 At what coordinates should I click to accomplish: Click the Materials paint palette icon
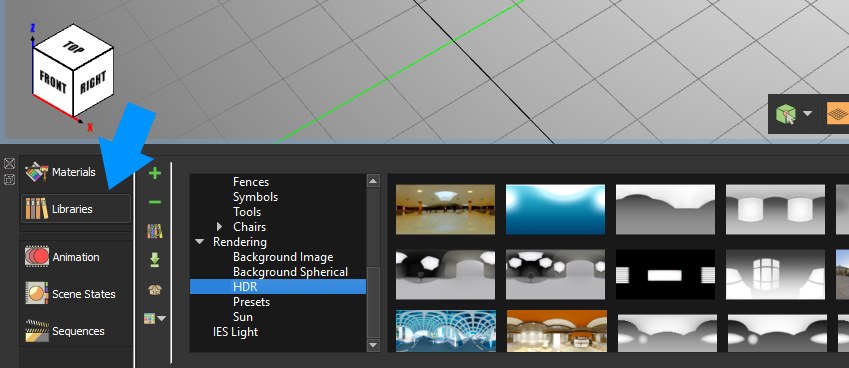[36, 172]
